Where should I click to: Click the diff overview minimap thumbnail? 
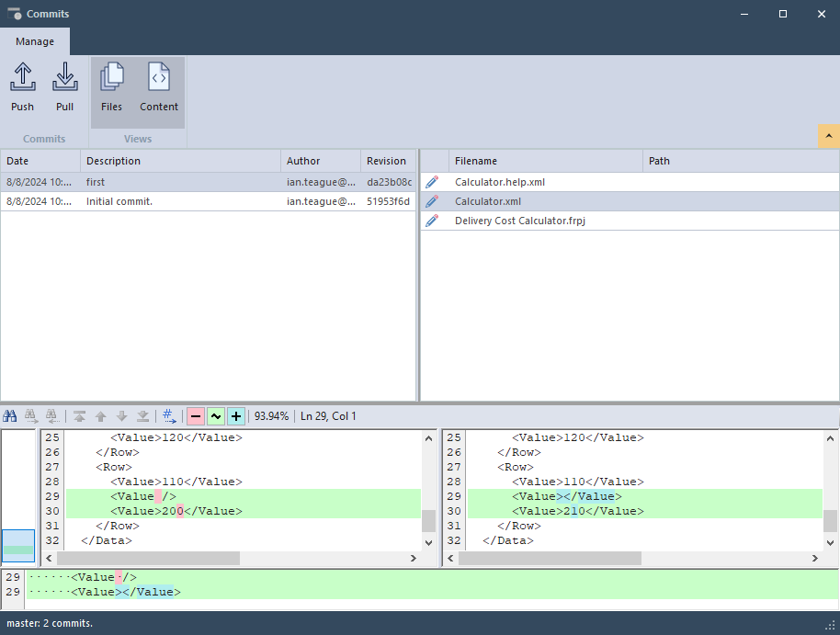coord(18,546)
